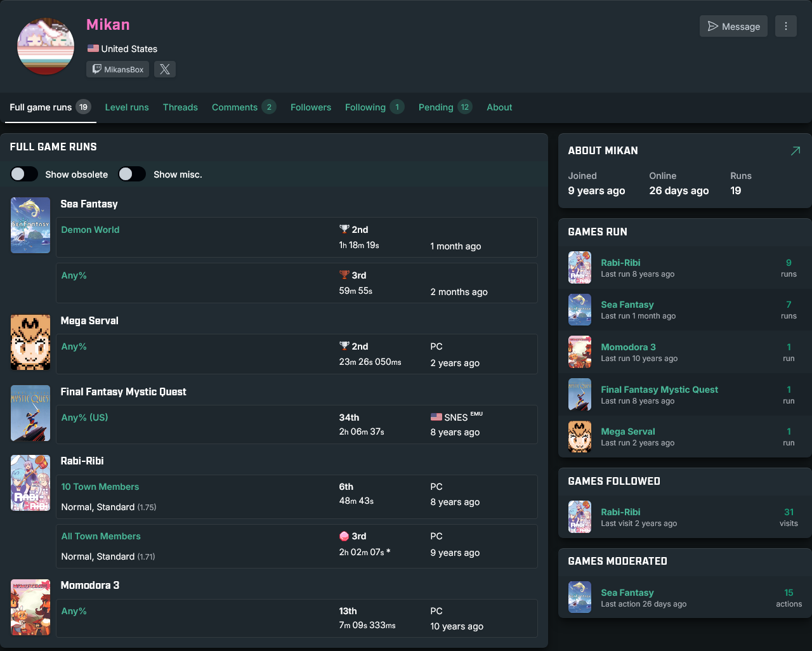Open the Mega Serval Any% run
The height and width of the screenshot is (651, 812).
74,346
